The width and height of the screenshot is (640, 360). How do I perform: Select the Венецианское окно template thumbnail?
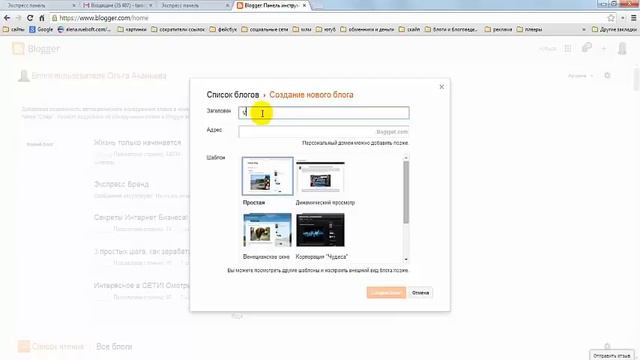click(267, 230)
